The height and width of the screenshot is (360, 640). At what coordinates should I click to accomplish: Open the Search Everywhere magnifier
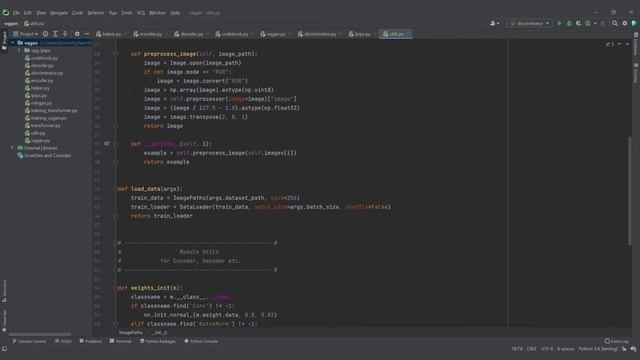click(x=615, y=24)
